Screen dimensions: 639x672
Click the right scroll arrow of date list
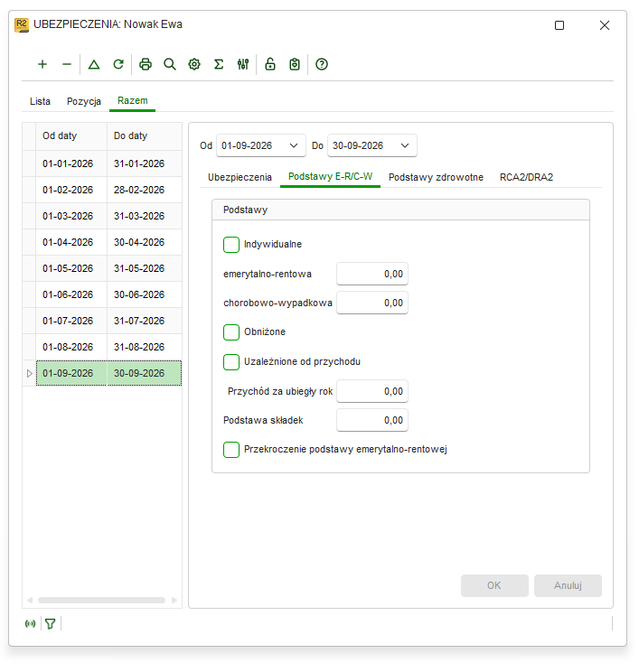click(174, 600)
